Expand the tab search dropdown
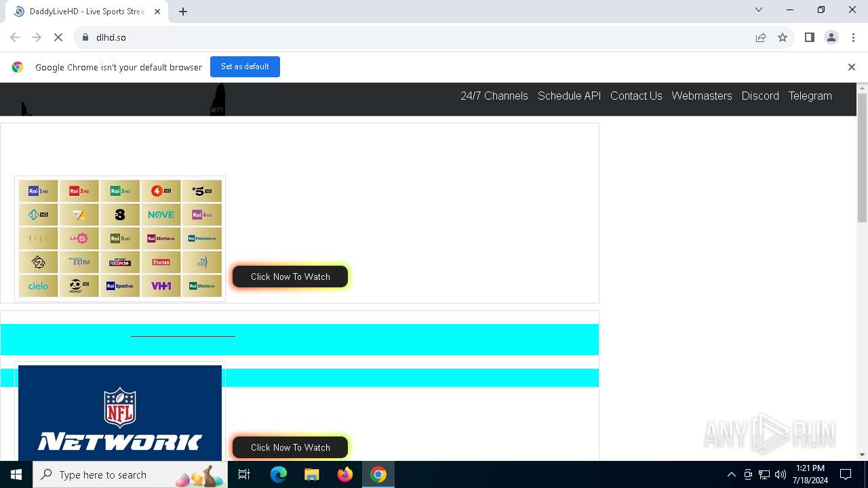868x488 pixels. click(759, 9)
